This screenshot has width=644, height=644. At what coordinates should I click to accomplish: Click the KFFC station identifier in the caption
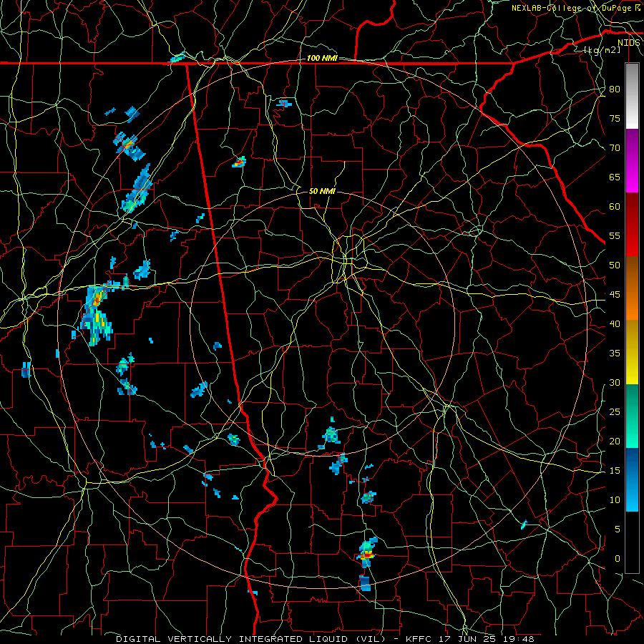point(419,639)
